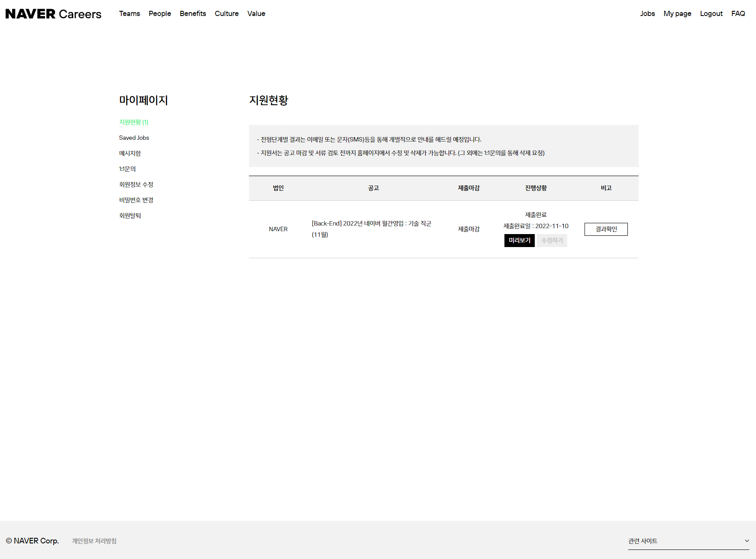Select 지원현황 (1) in sidebar
Image resolution: width=756 pixels, height=559 pixels.
[134, 122]
